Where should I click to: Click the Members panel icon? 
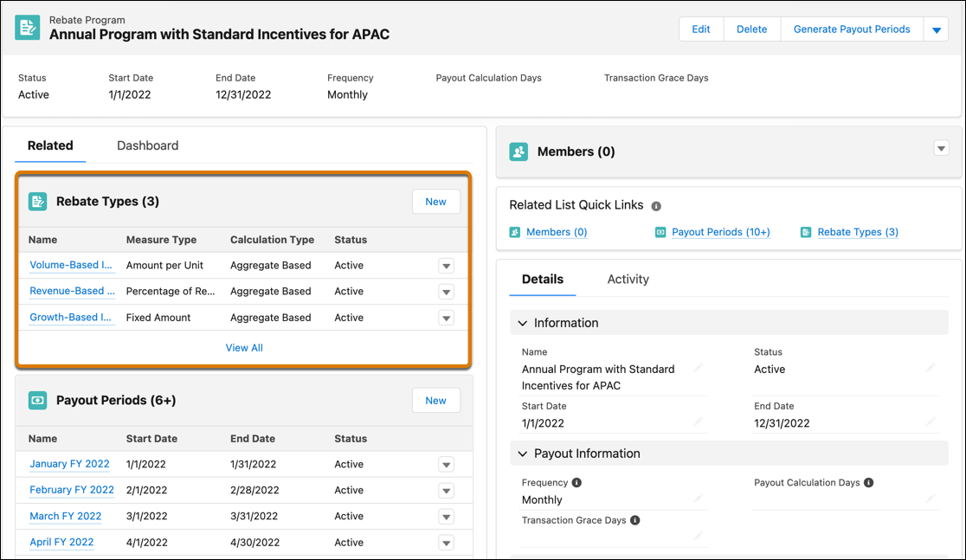click(x=518, y=151)
